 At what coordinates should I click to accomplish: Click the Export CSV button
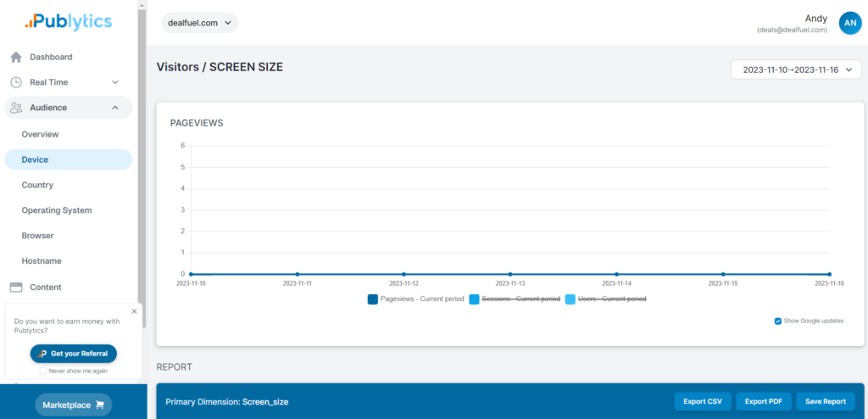(x=703, y=401)
